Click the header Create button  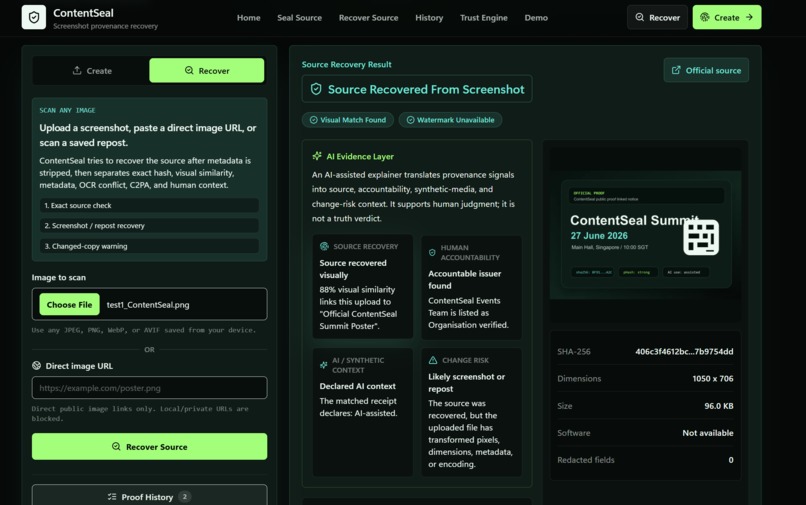726,17
